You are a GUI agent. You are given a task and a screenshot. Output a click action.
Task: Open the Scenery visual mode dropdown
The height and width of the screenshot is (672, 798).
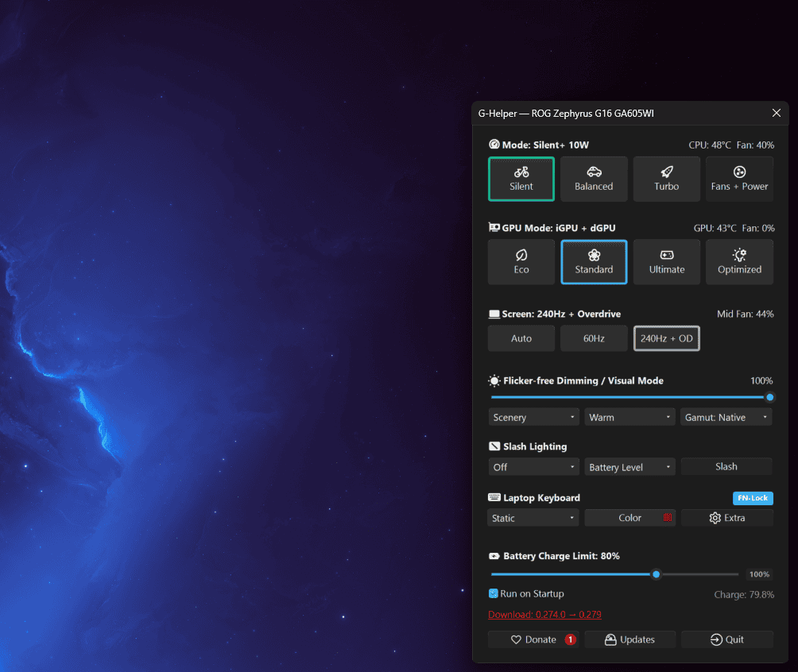click(533, 417)
